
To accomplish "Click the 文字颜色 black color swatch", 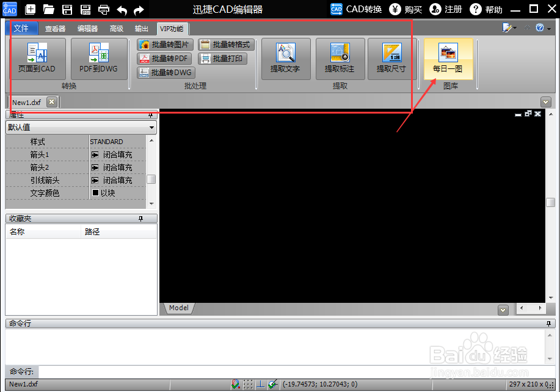I will [x=95, y=193].
